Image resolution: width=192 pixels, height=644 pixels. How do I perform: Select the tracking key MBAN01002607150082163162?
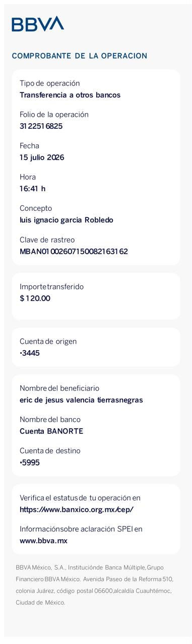(x=74, y=251)
